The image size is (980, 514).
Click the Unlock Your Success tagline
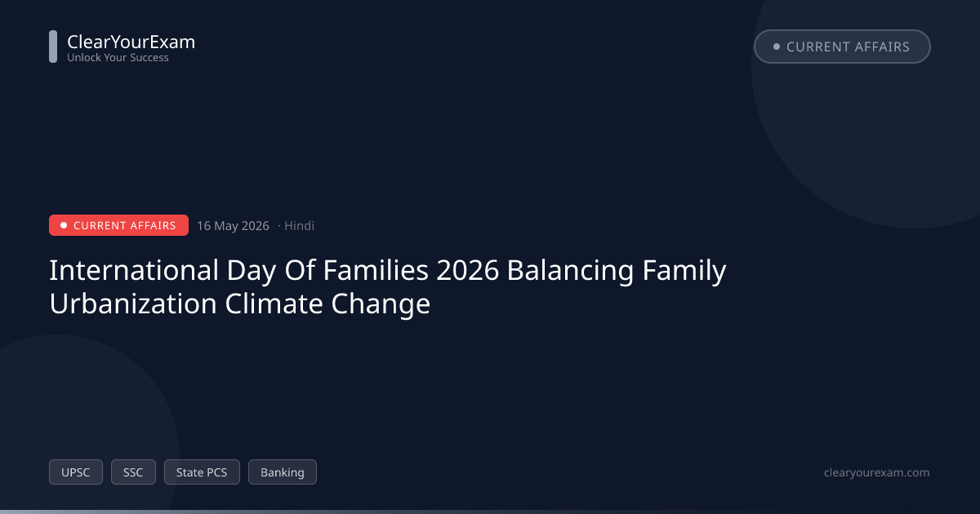(x=118, y=58)
